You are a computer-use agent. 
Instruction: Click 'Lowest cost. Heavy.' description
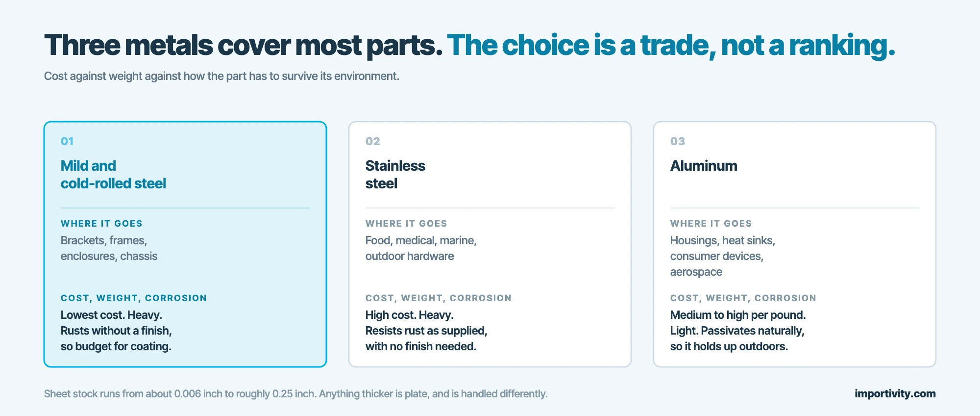point(111,315)
